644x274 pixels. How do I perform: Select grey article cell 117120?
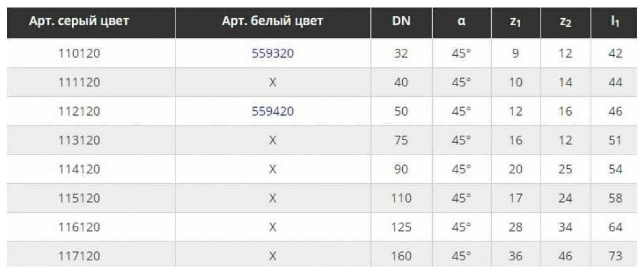(79, 256)
